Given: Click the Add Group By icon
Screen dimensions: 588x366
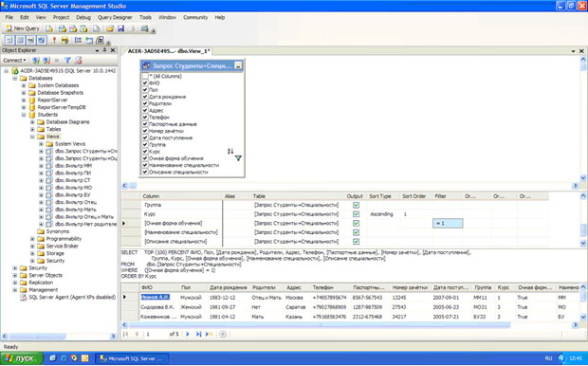Looking at the screenshot, I should (x=78, y=40).
